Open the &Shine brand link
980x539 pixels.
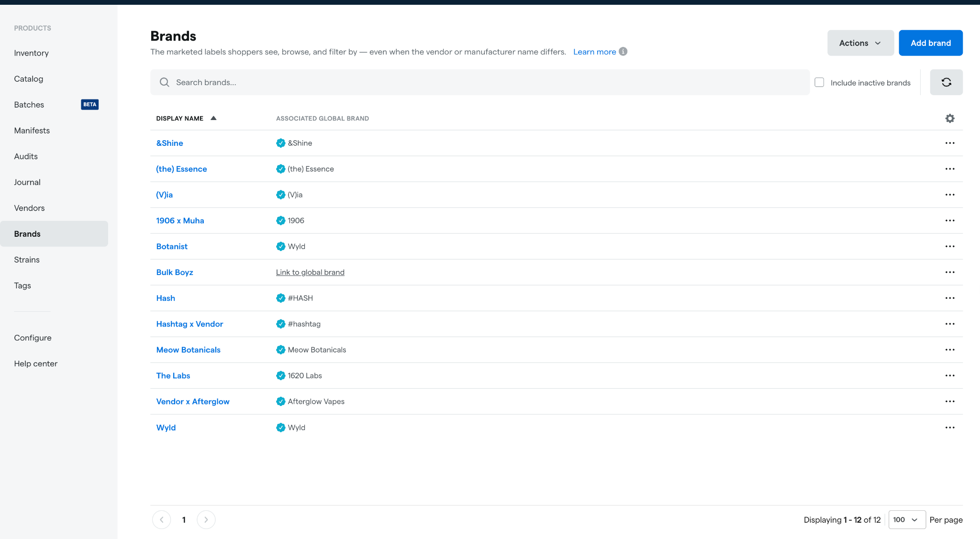(169, 143)
